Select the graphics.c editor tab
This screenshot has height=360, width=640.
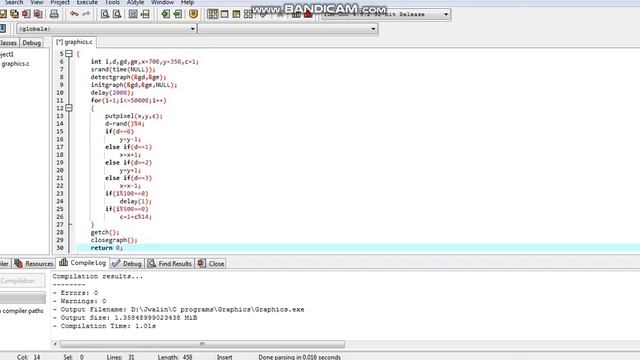(x=74, y=42)
